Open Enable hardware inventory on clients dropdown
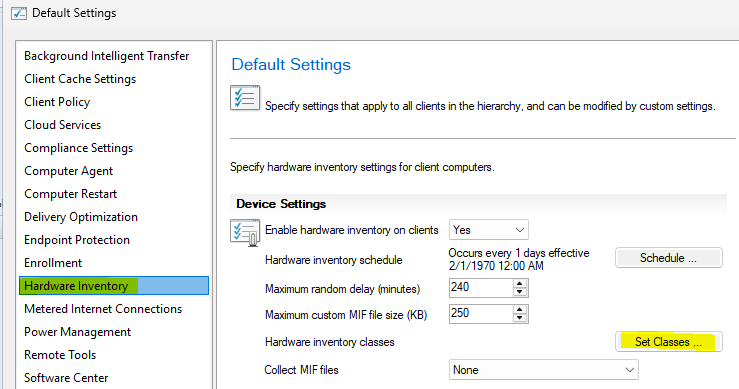This screenshot has height=389, width=739. click(489, 230)
